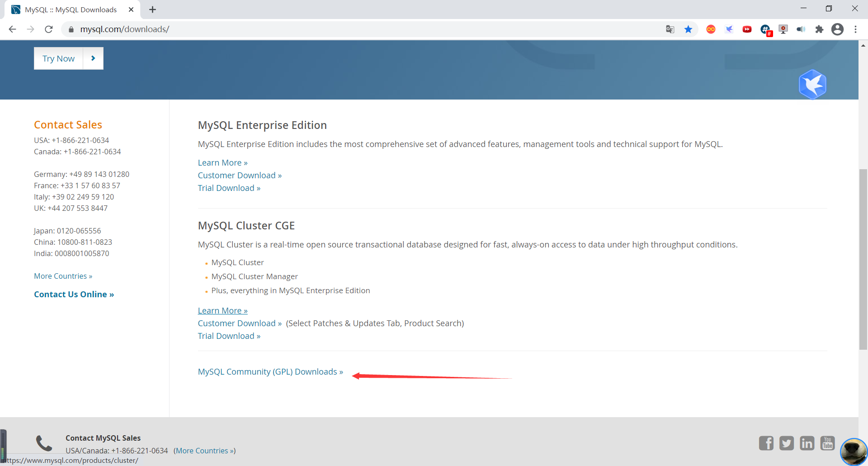The image size is (868, 466).
Task: Click 'Plus, everything in MySQL Enterprise Edition' bullet
Action: [291, 291]
